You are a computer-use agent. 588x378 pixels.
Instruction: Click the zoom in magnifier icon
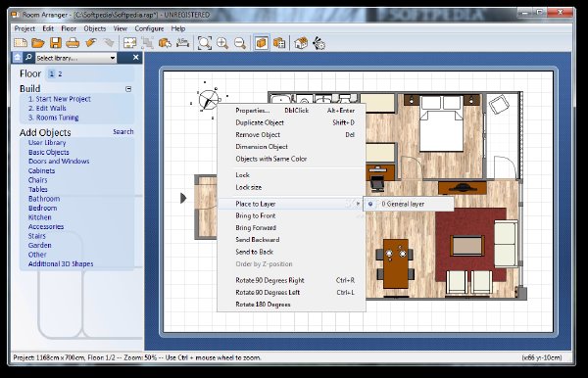(222, 43)
